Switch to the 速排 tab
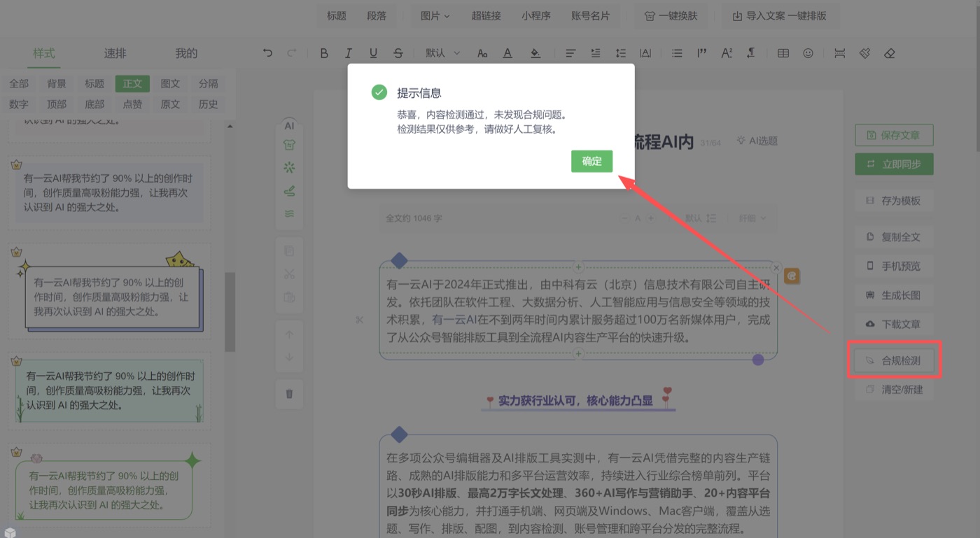 click(115, 53)
